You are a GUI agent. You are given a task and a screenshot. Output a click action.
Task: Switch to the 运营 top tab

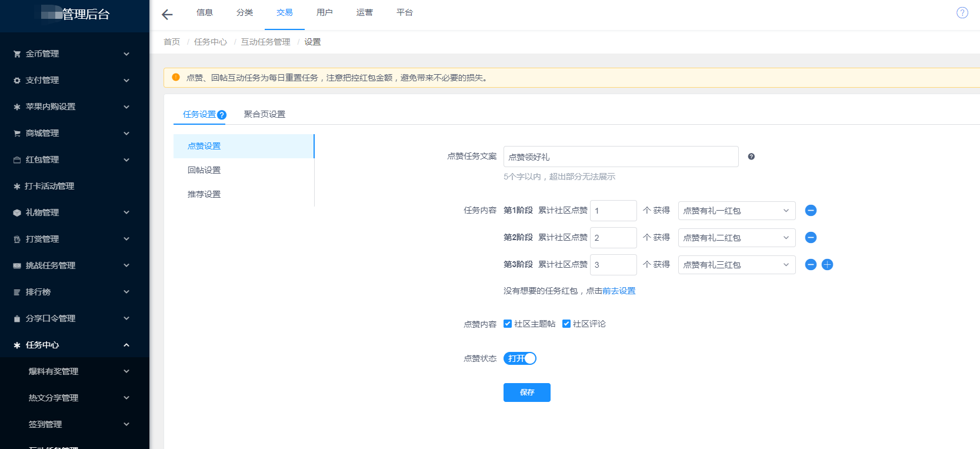click(365, 12)
